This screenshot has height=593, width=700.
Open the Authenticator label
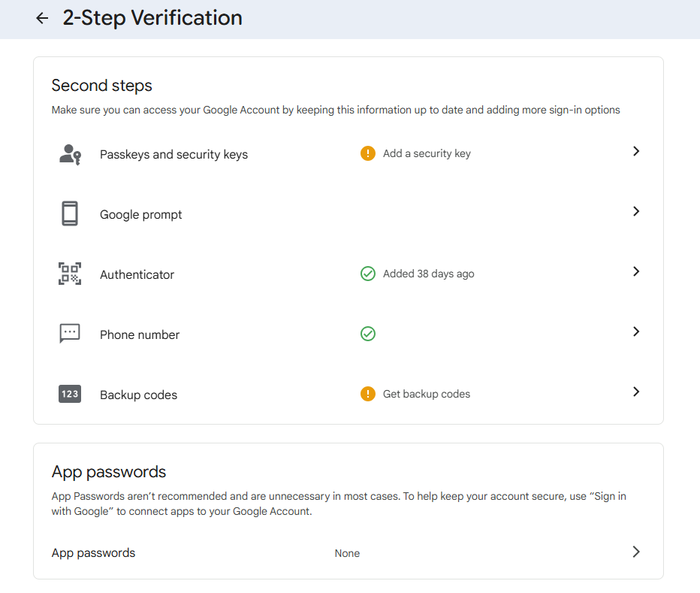click(x=137, y=274)
